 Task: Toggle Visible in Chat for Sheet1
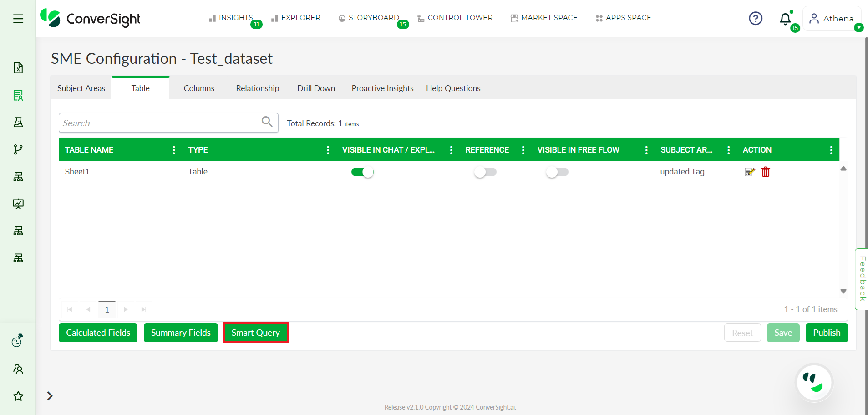tap(362, 172)
